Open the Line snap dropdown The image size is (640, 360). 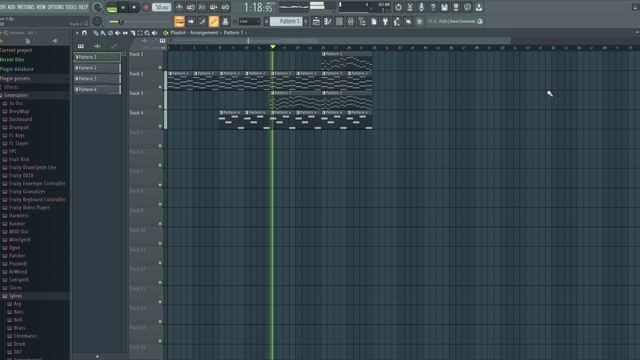click(249, 21)
